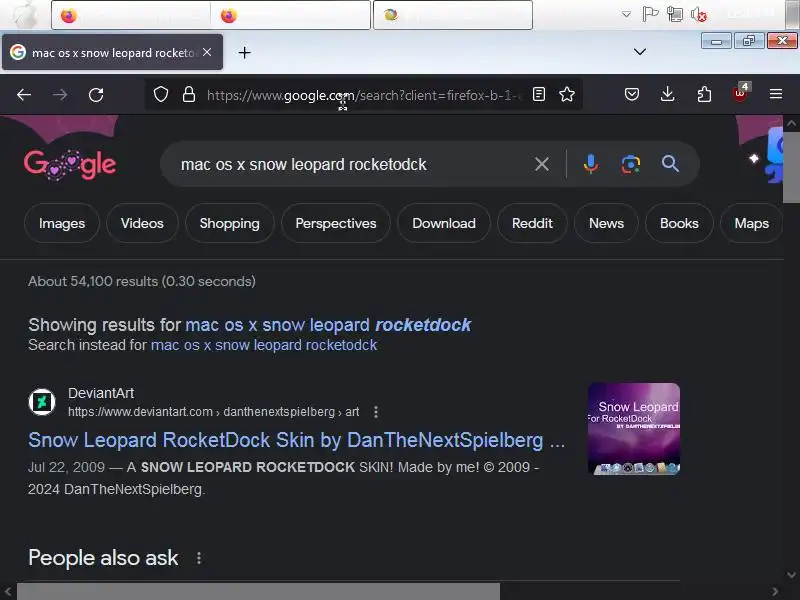Screen dimensions: 800x600
Task: Click the address bar URL
Action: [364, 95]
